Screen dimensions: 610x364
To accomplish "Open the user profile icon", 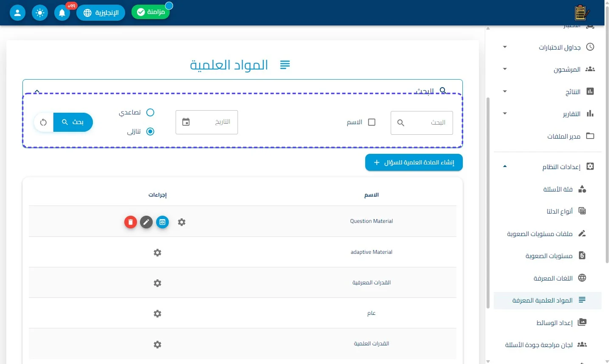I will click(17, 13).
